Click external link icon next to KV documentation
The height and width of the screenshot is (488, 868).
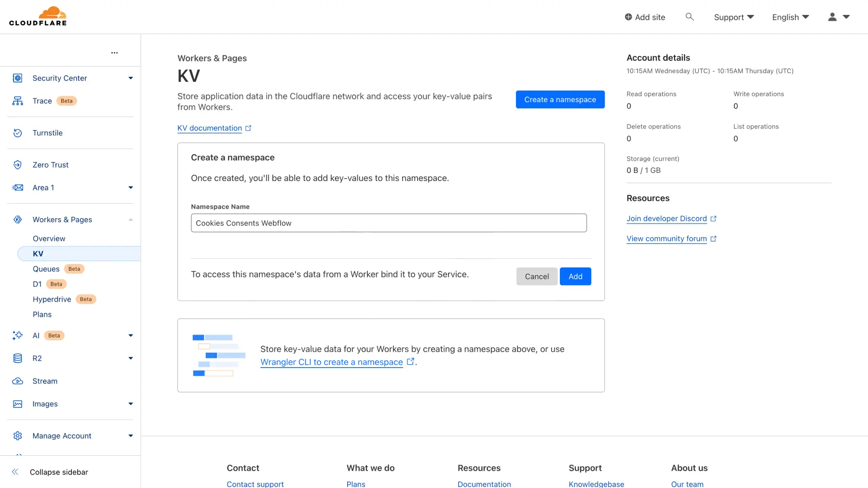[248, 128]
